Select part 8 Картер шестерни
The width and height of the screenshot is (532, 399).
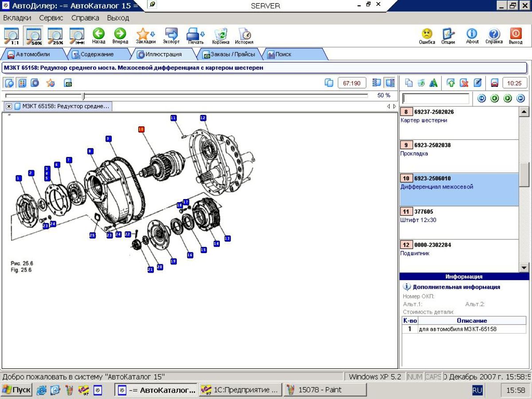(459, 123)
